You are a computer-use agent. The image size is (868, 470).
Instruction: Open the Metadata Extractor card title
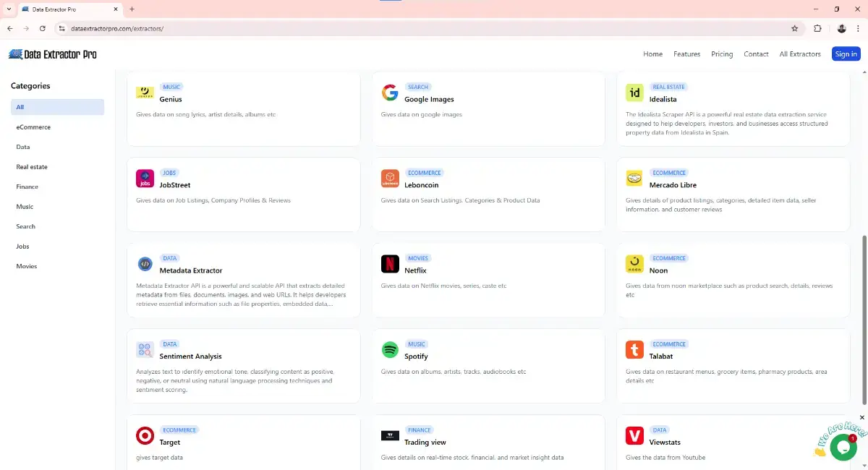pyautogui.click(x=191, y=270)
